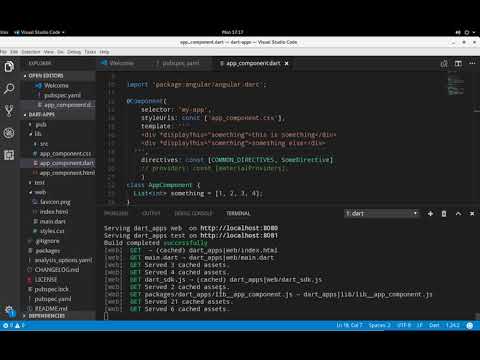Create a new terminal with plus icon

click(430, 213)
